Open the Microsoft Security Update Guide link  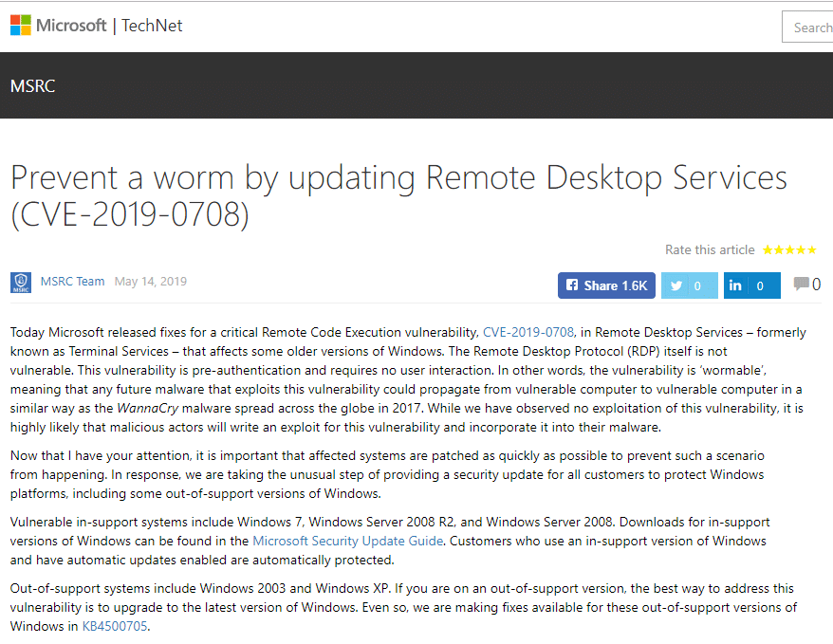[348, 541]
